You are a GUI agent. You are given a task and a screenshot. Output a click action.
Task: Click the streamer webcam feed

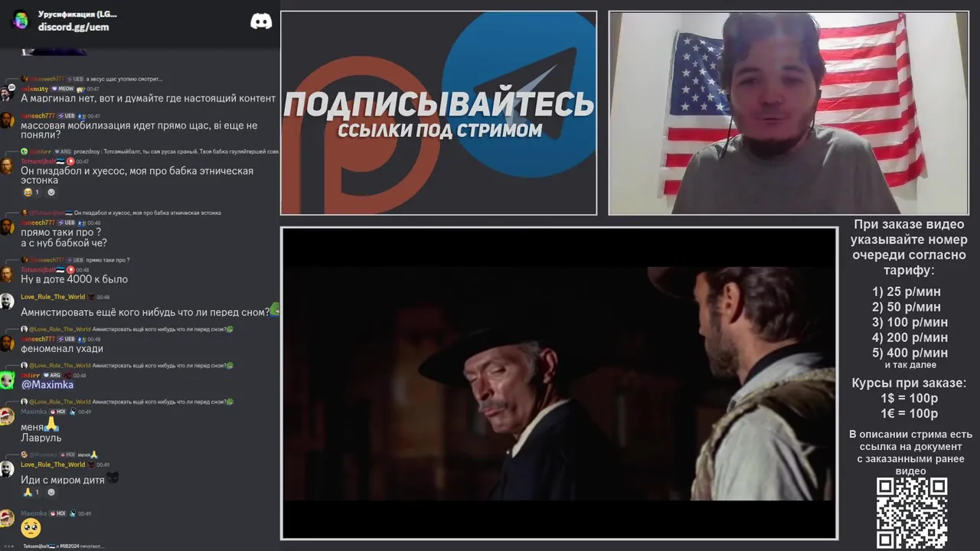(789, 113)
